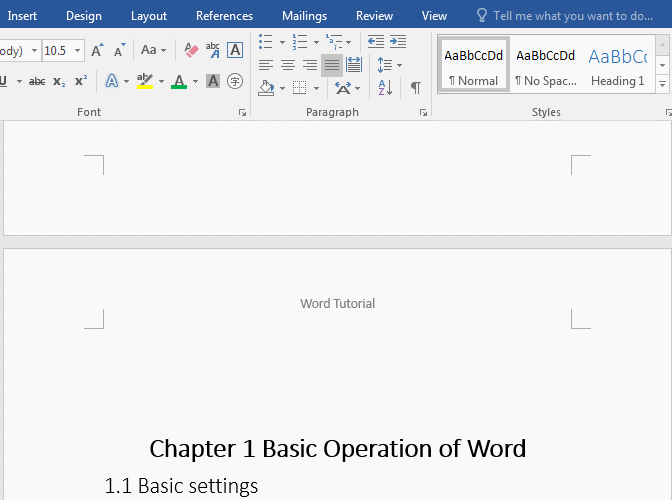Open the Review tab
Viewport: 672px width, 500px height.
374,16
